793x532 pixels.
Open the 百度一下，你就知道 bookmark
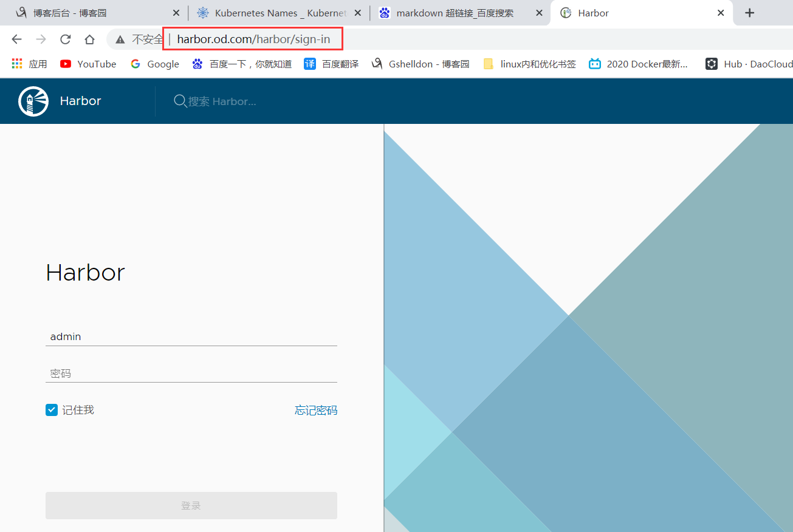coord(242,64)
